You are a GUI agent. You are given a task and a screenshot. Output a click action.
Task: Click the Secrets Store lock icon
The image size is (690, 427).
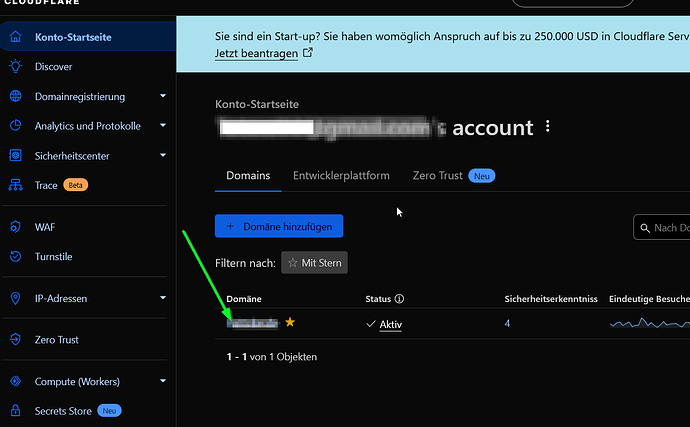pos(15,410)
